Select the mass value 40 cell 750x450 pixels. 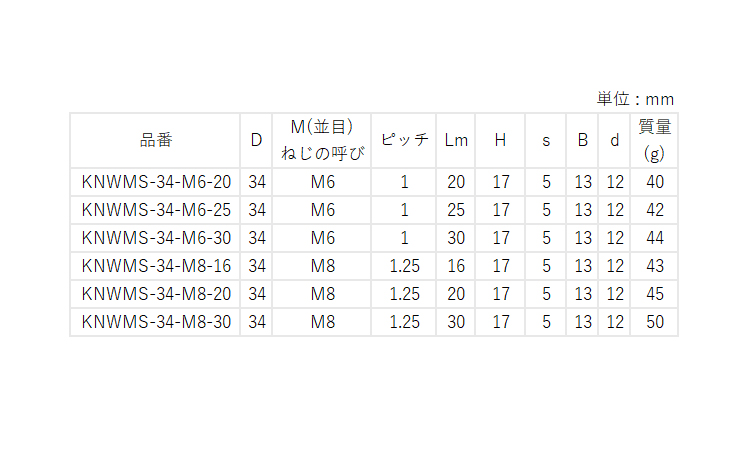655,182
